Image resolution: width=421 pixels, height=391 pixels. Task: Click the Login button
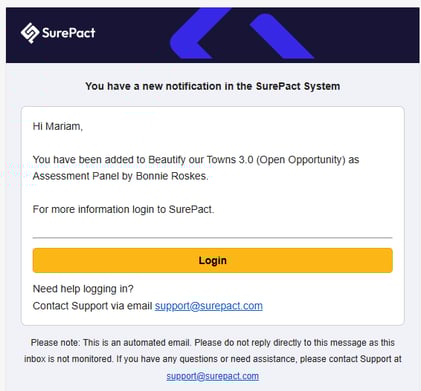(x=213, y=260)
